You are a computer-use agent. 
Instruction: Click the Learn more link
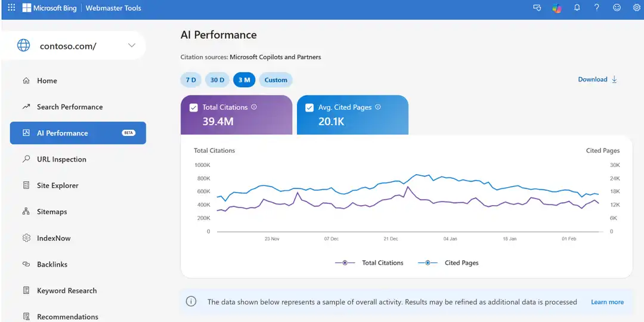pos(607,302)
